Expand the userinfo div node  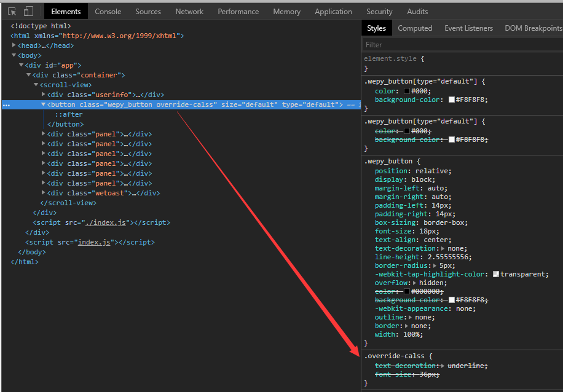[x=42, y=95]
